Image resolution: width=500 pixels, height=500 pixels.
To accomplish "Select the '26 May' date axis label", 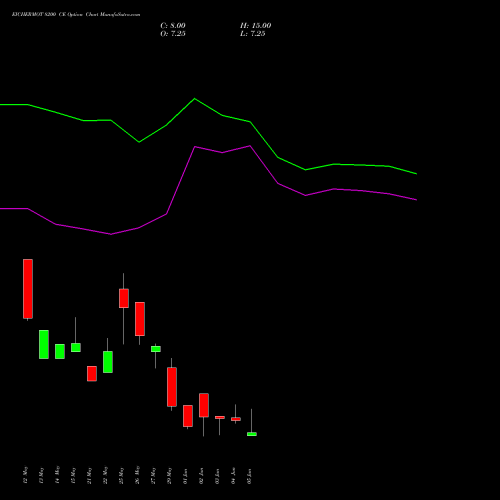I will (138, 475).
